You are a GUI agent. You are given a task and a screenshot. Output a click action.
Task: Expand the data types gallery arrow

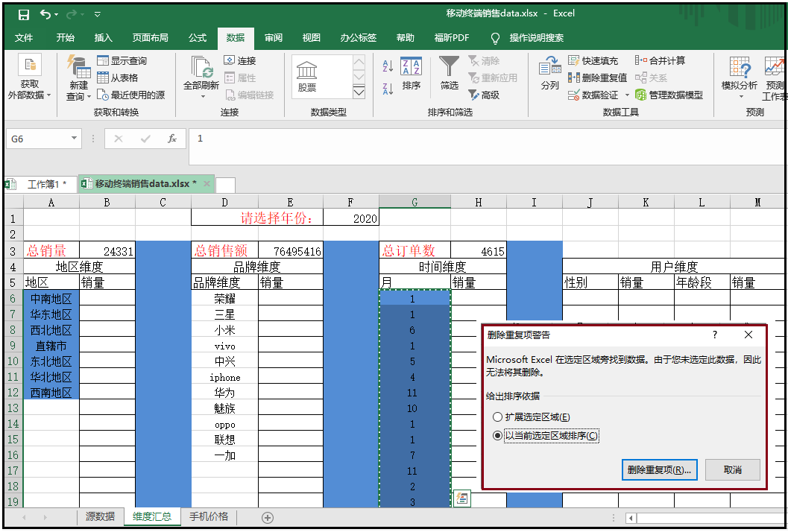pos(359,92)
